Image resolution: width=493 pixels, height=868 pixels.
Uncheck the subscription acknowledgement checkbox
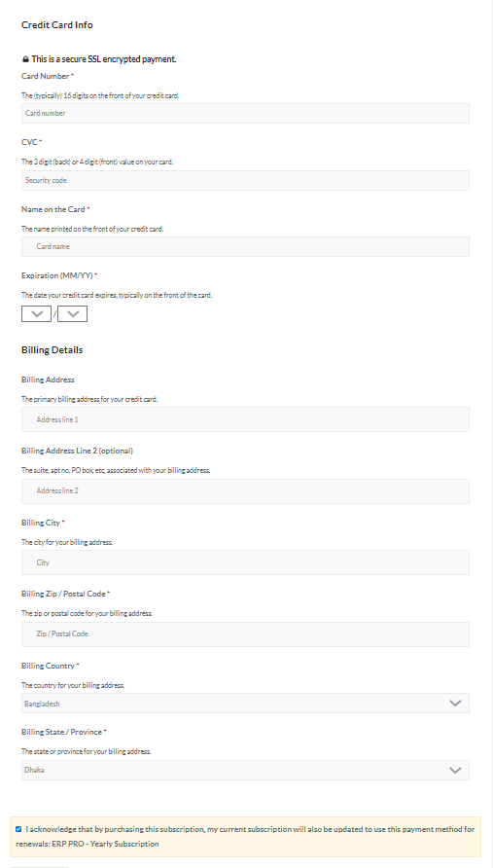18,829
